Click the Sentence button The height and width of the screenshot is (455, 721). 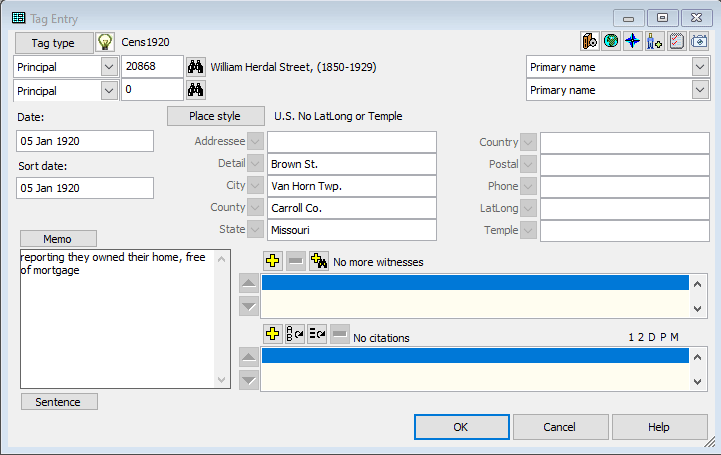coord(58,402)
